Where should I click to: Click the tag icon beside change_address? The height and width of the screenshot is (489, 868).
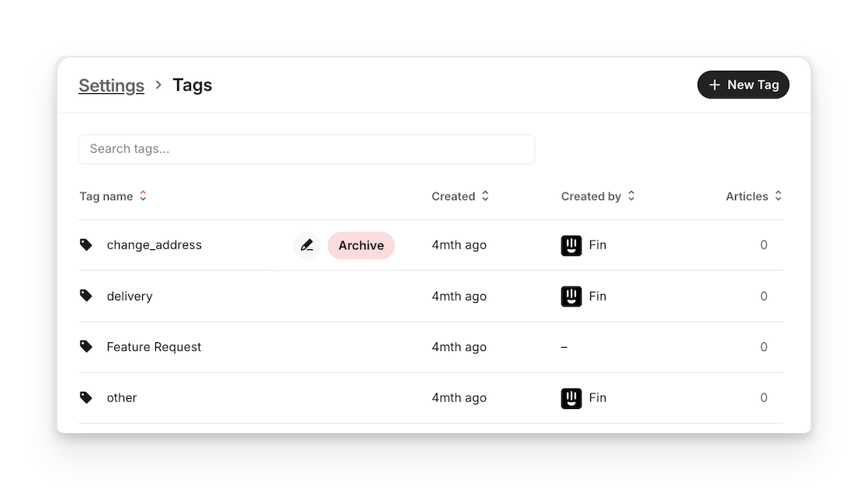86,245
